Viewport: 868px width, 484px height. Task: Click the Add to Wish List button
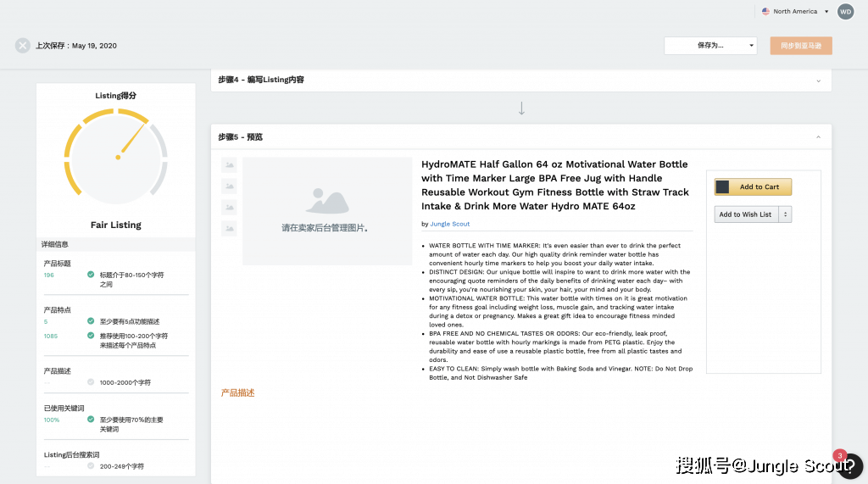[x=746, y=214]
